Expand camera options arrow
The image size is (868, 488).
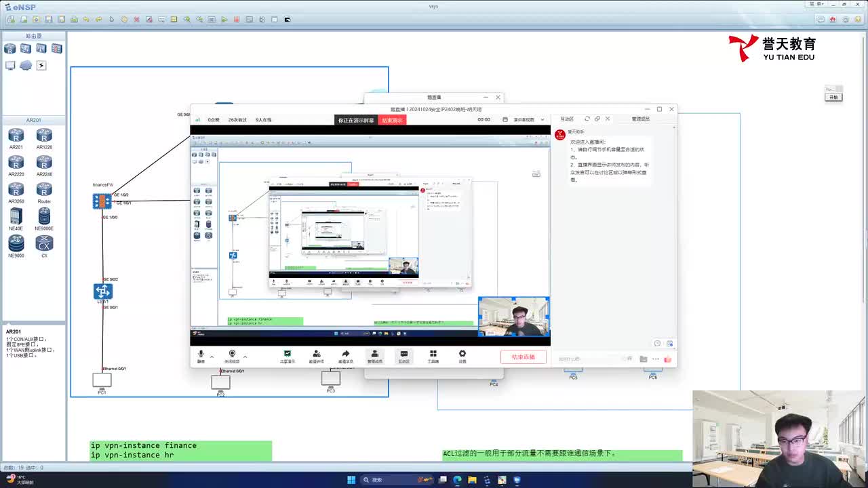point(245,356)
